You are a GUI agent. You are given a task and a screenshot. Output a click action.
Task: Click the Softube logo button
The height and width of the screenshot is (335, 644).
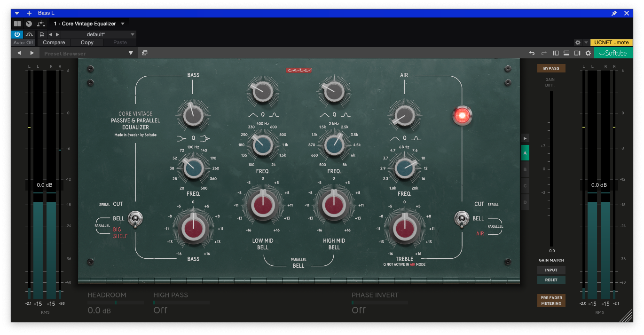tap(613, 53)
